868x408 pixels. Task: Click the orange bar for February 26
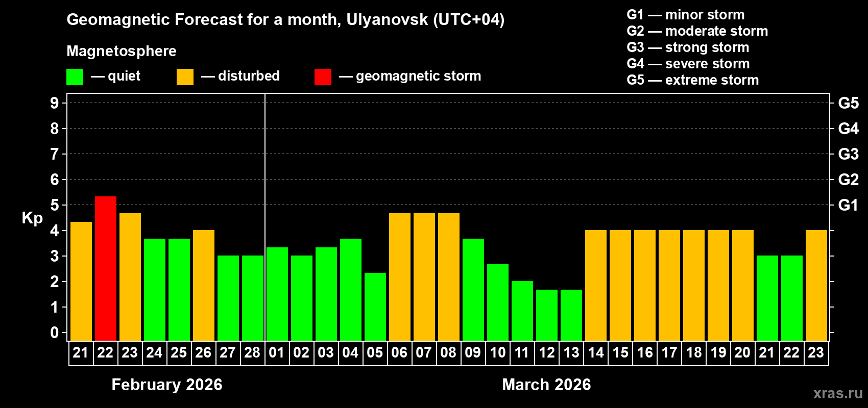tap(204, 285)
